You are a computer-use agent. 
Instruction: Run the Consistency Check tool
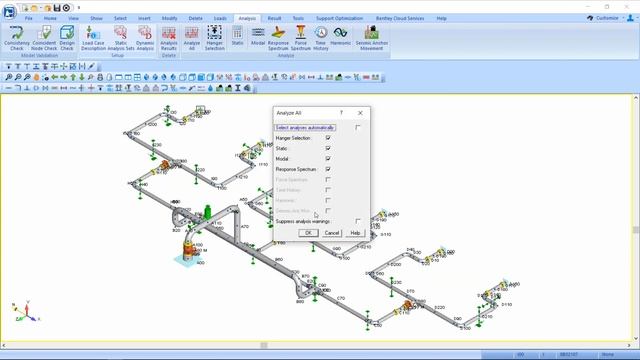pos(17,38)
